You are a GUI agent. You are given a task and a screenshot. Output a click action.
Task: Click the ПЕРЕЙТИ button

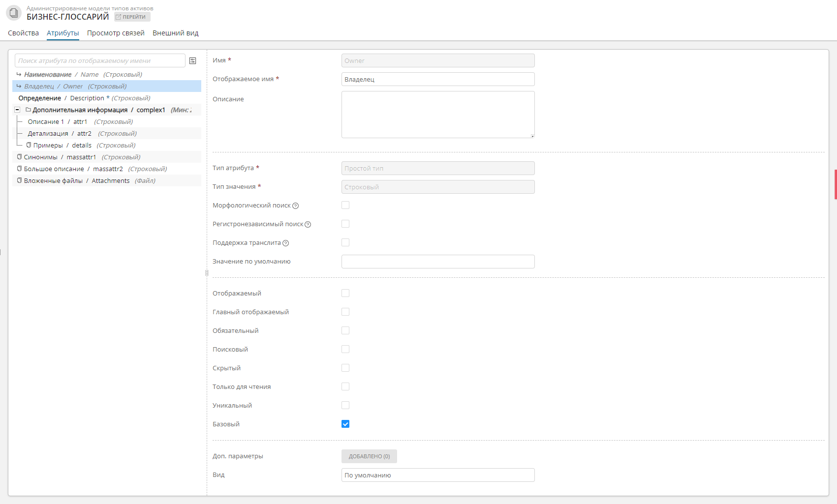132,17
